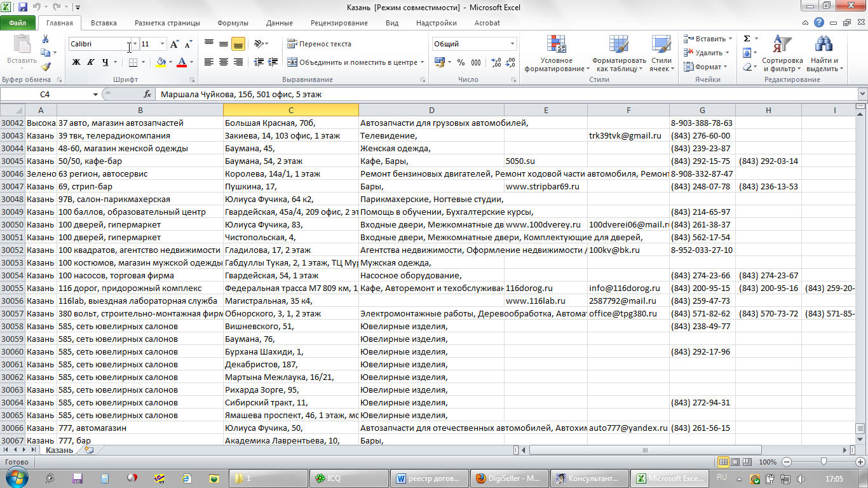Click the Paste (Вставить) button

click(22, 51)
